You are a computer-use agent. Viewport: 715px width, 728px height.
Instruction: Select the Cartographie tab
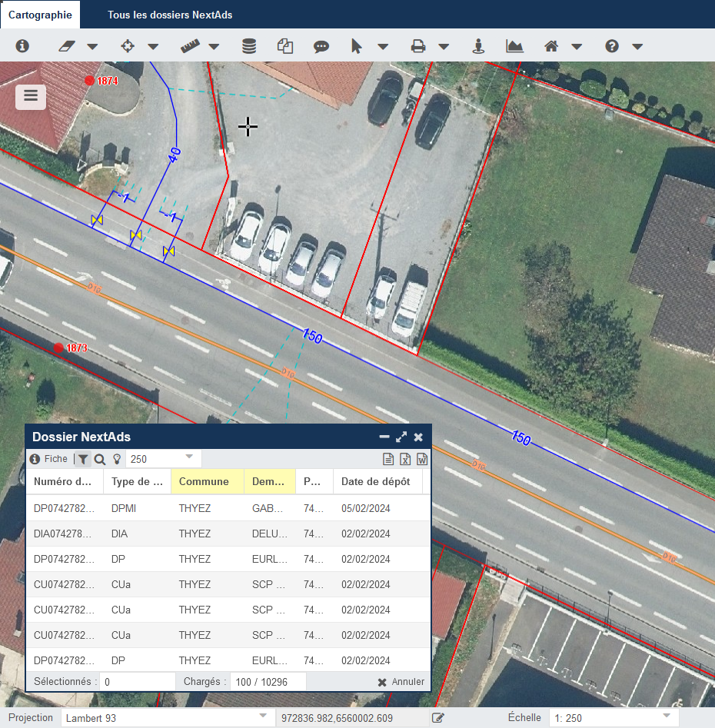pyautogui.click(x=39, y=15)
